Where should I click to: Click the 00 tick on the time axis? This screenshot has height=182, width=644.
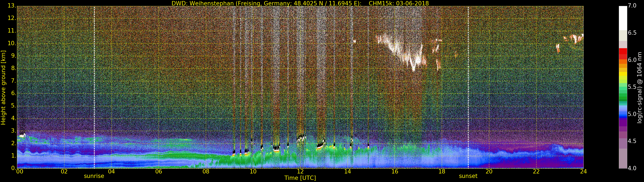[20, 172]
